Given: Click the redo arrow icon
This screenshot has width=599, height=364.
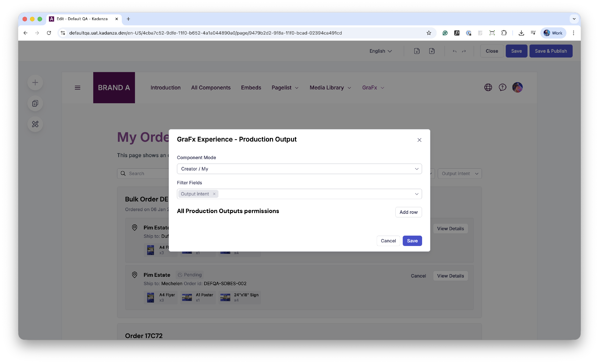Looking at the screenshot, I should pyautogui.click(x=464, y=51).
